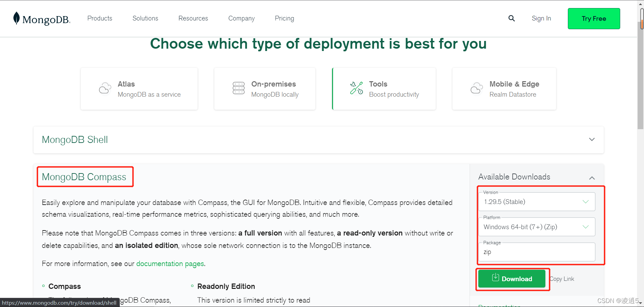The width and height of the screenshot is (644, 307).
Task: Click the On-premises server stack icon
Action: [238, 88]
